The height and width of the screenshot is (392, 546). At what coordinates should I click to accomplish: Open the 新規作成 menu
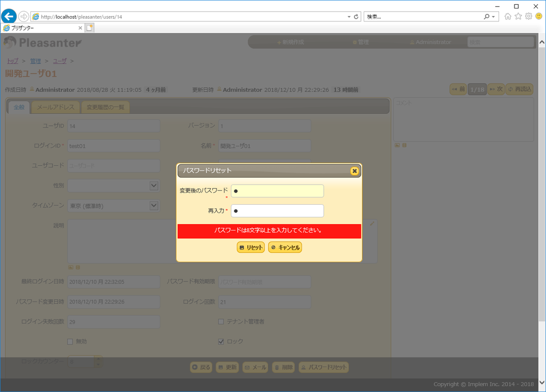coord(291,42)
